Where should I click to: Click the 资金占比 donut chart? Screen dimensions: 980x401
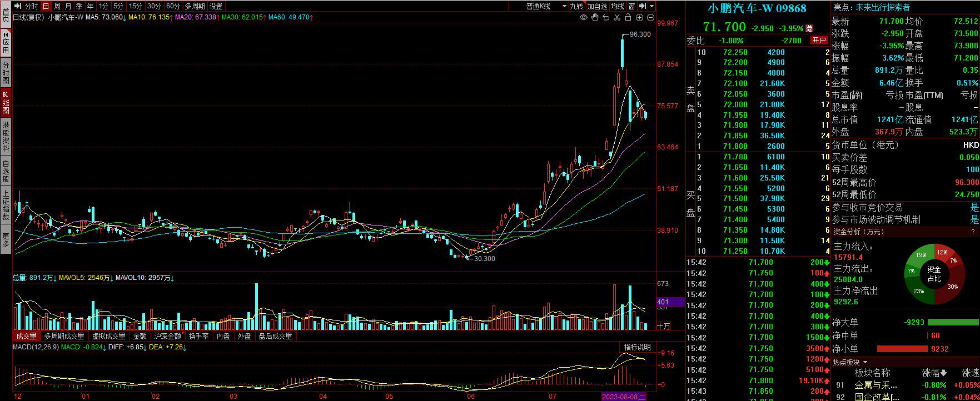934,274
